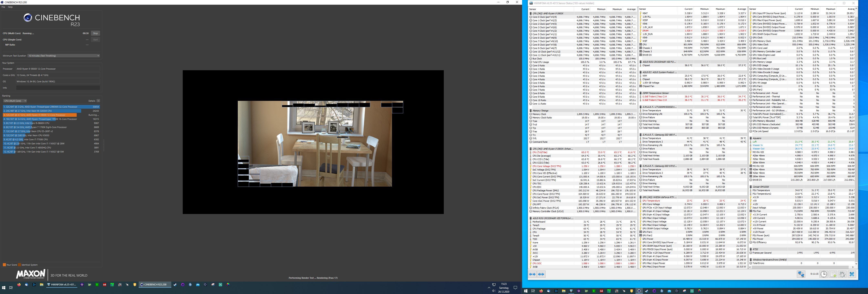Open Steam on right monitor taskbar
The height and width of the screenshot is (294, 868).
(647, 291)
